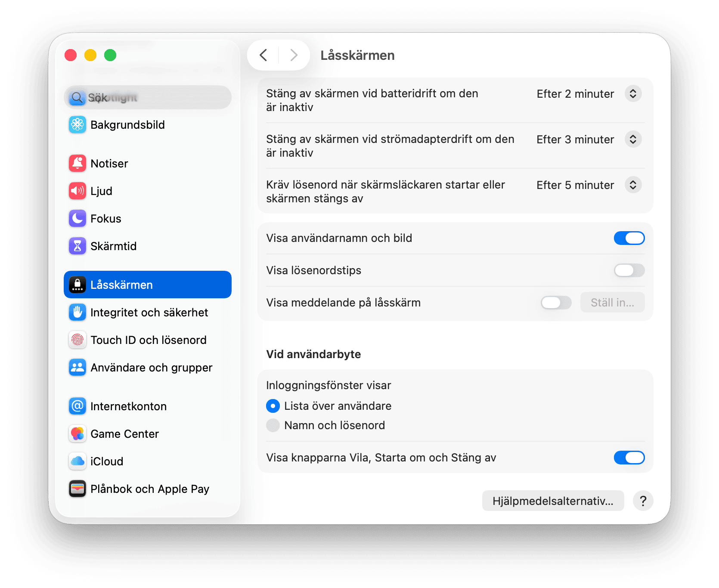The image size is (719, 588).
Task: Click the iCloud cloud icon
Action: [x=77, y=461]
